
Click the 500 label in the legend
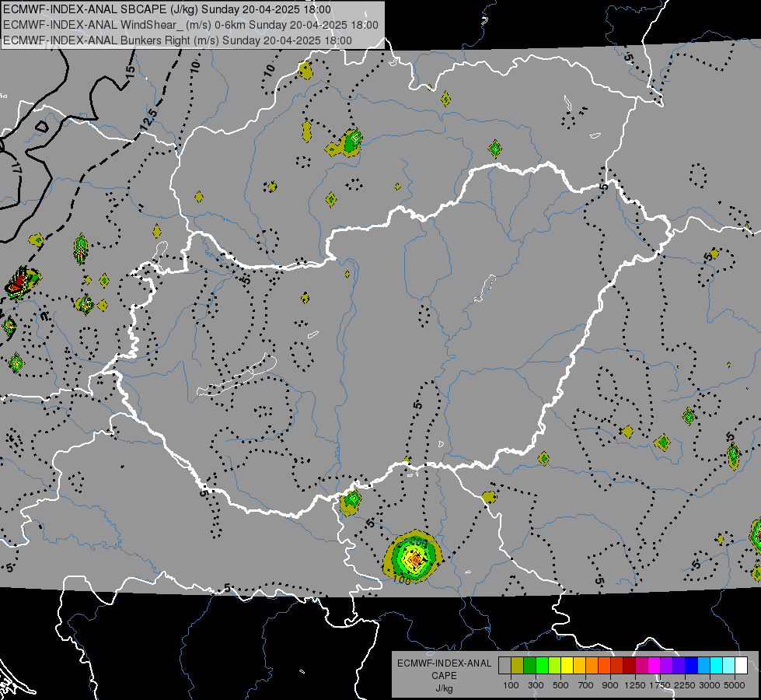point(560,685)
